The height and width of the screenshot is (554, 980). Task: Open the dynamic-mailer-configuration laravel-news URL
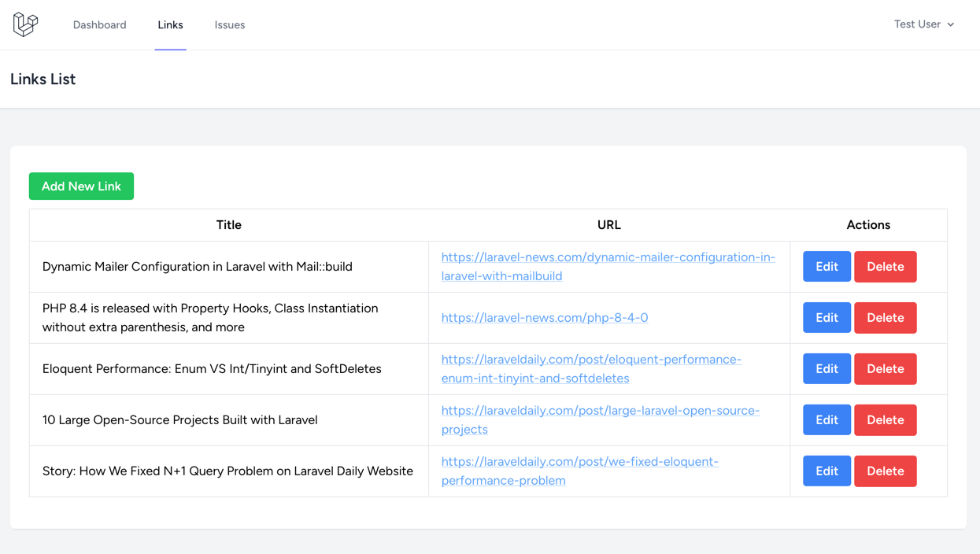coord(608,267)
